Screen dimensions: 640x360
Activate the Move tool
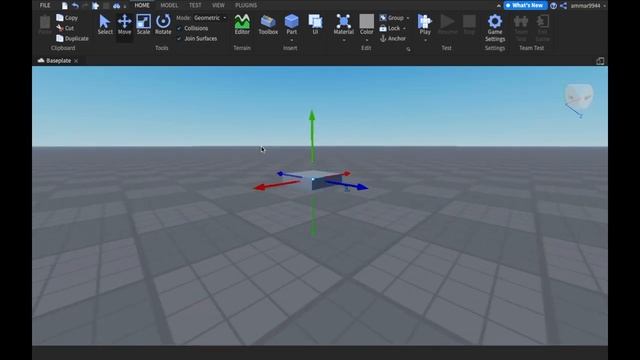tap(124, 24)
